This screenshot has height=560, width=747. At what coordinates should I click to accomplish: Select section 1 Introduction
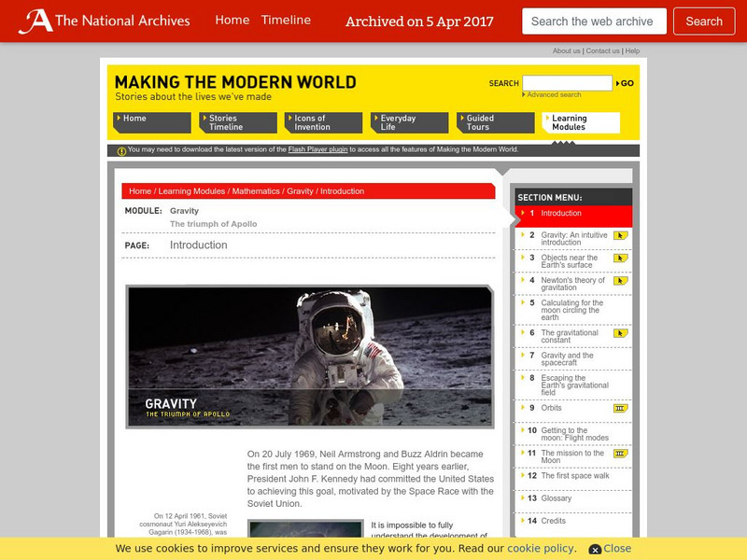[x=573, y=217]
